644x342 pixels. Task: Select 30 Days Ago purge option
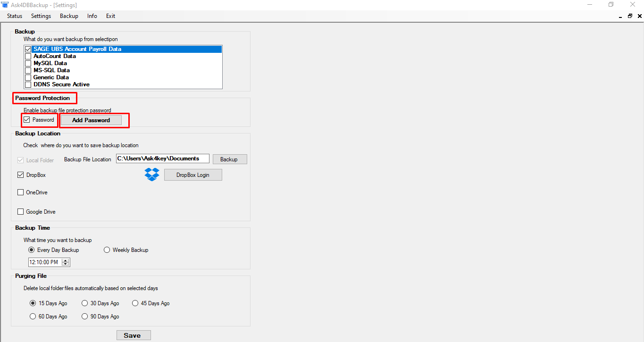pos(85,303)
